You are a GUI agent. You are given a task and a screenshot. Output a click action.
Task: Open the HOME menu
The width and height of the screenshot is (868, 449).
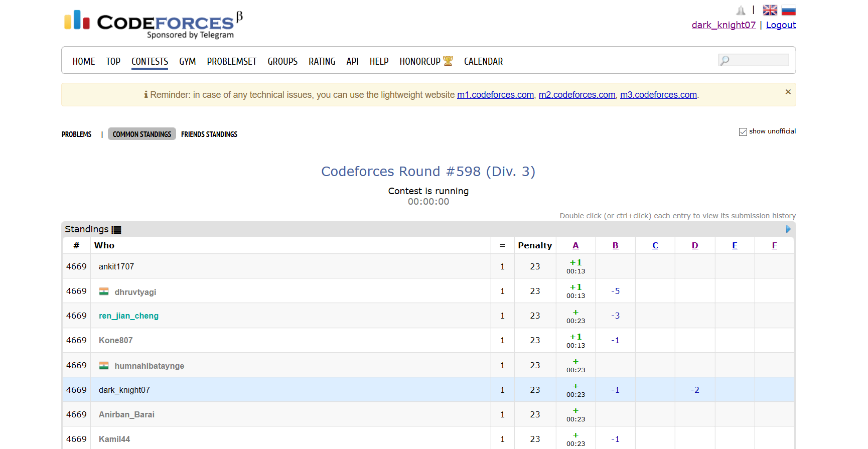coord(84,61)
